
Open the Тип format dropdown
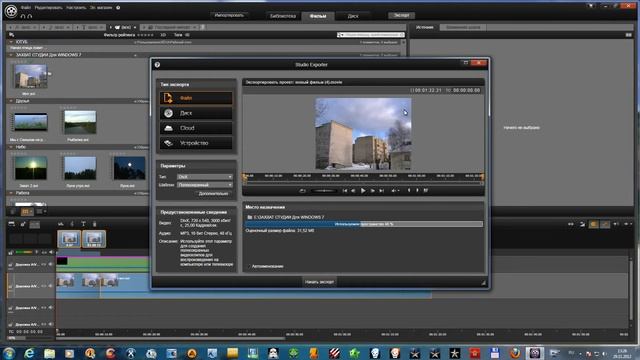point(205,177)
